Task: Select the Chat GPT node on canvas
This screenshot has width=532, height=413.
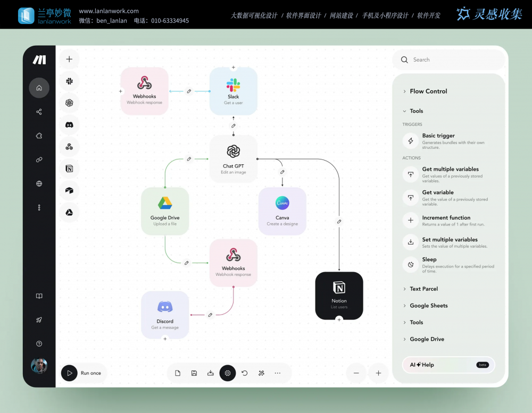Action: [x=233, y=158]
